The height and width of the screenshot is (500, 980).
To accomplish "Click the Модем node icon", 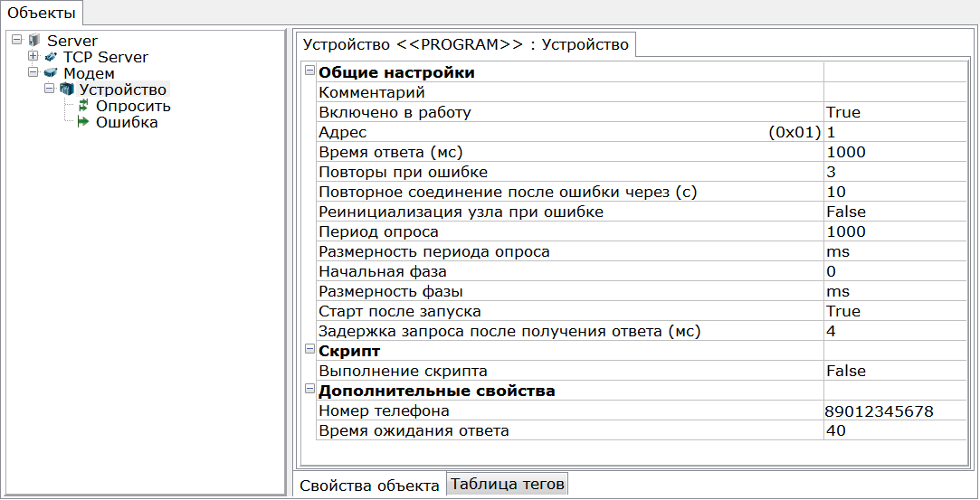I will [x=51, y=73].
